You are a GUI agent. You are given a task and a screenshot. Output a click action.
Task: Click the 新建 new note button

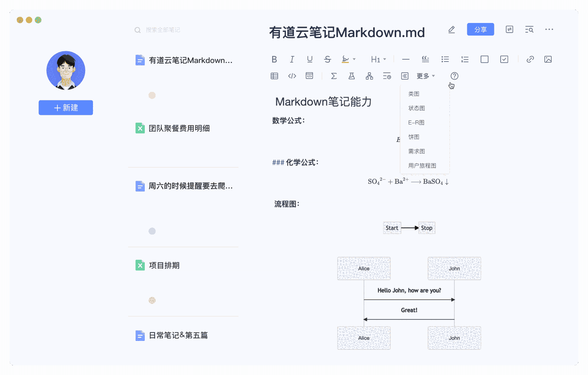(x=66, y=107)
